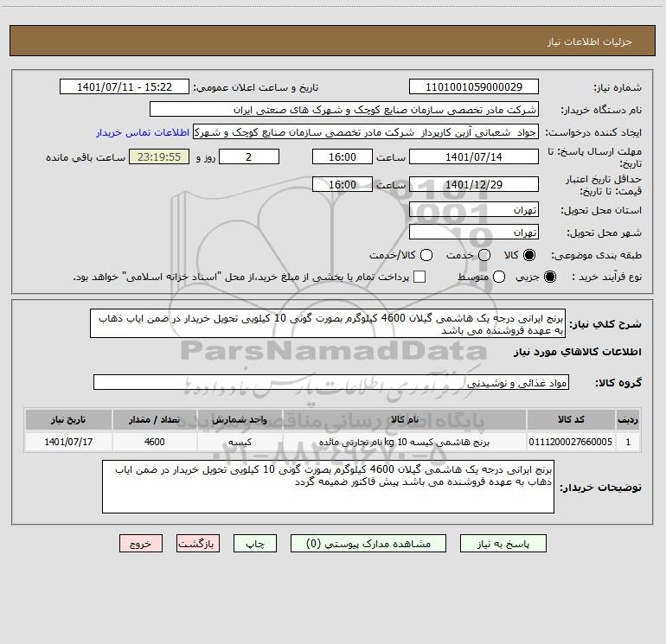Click the public announcement date field 1401/07/11 - 15:22
This screenshot has width=666, height=644.
(x=125, y=86)
